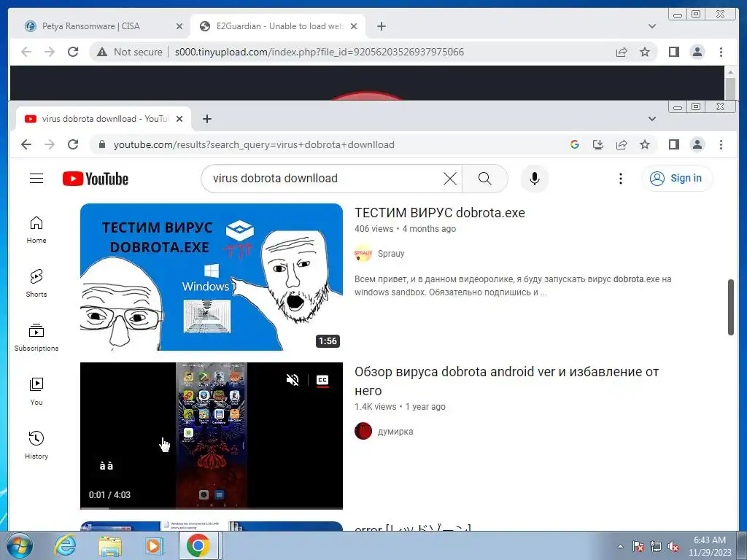Switch to Petya Ransomware CISA tab

(x=90, y=26)
